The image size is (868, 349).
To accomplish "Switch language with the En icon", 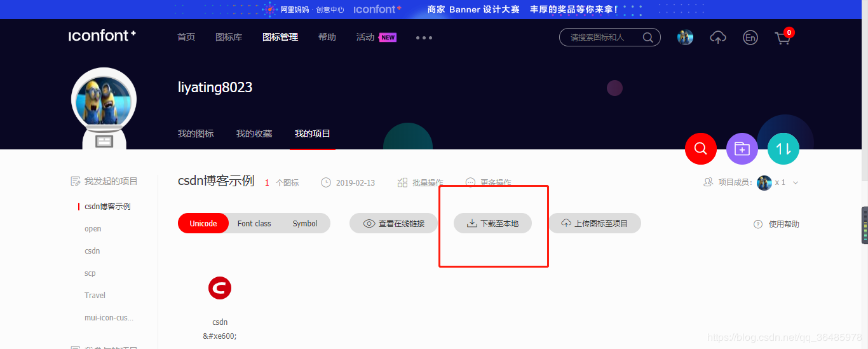I will pyautogui.click(x=750, y=38).
